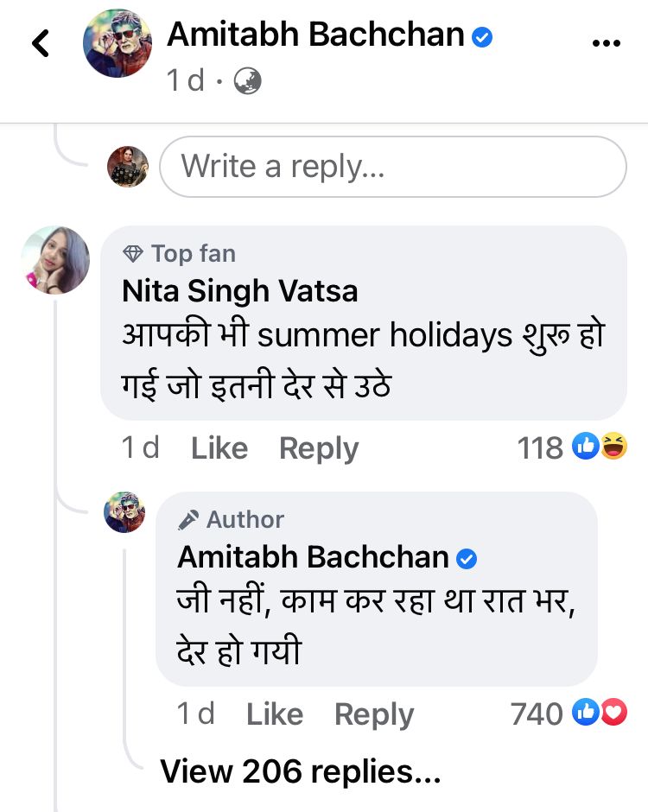Open the three-dot options menu
The height and width of the screenshot is (812, 648).
606,43
